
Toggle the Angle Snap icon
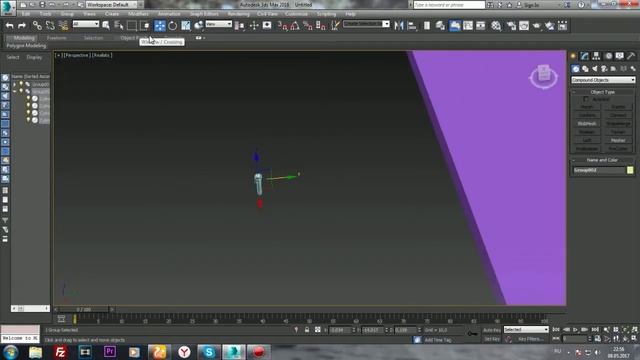[x=295, y=26]
